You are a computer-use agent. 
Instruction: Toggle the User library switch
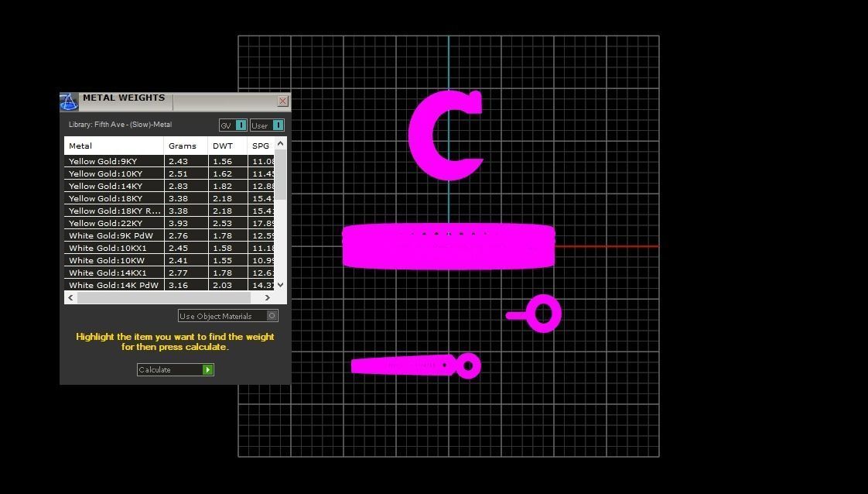pyautogui.click(x=267, y=125)
